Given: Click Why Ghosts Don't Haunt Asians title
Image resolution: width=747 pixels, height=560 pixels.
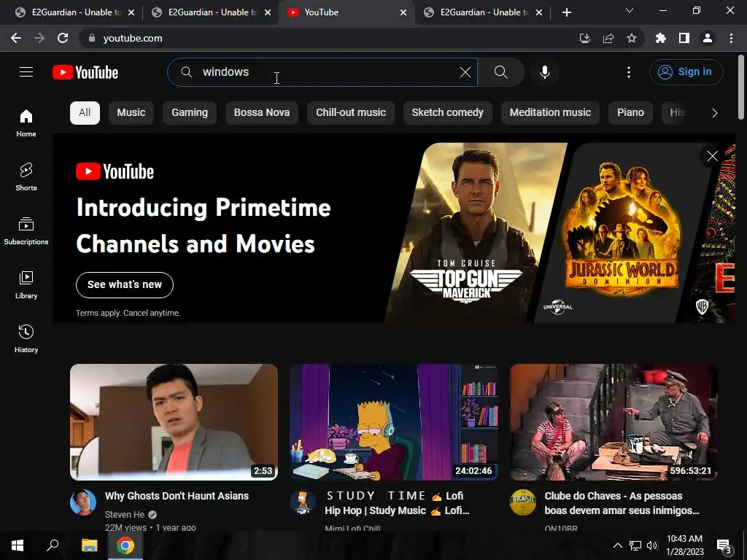Looking at the screenshot, I should pos(177,496).
